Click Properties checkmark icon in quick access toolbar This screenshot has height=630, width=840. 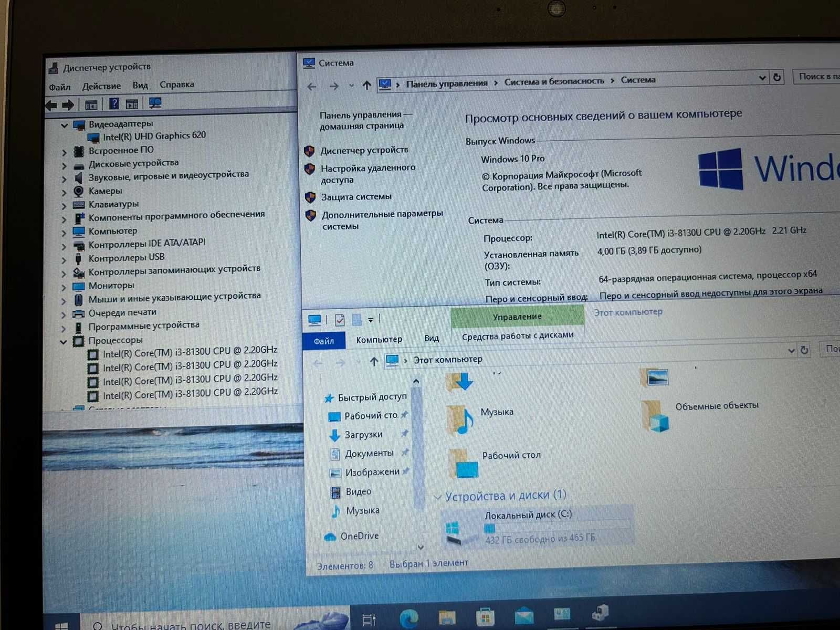340,320
